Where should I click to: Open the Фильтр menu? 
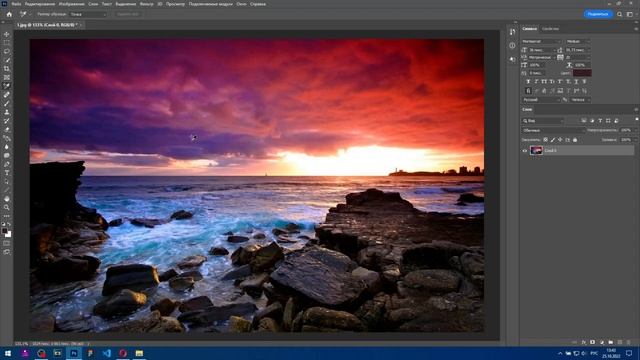(x=147, y=4)
